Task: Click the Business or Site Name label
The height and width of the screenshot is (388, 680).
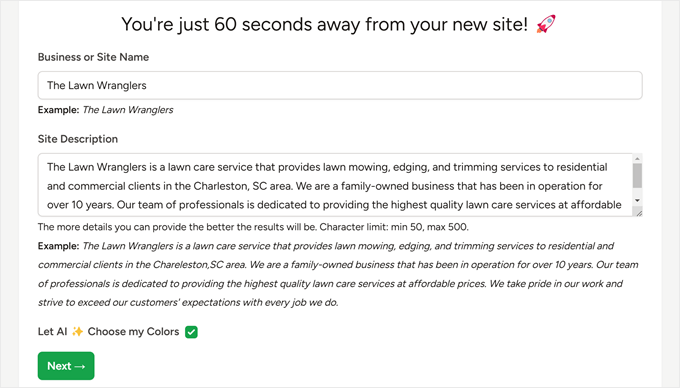Action: (93, 57)
